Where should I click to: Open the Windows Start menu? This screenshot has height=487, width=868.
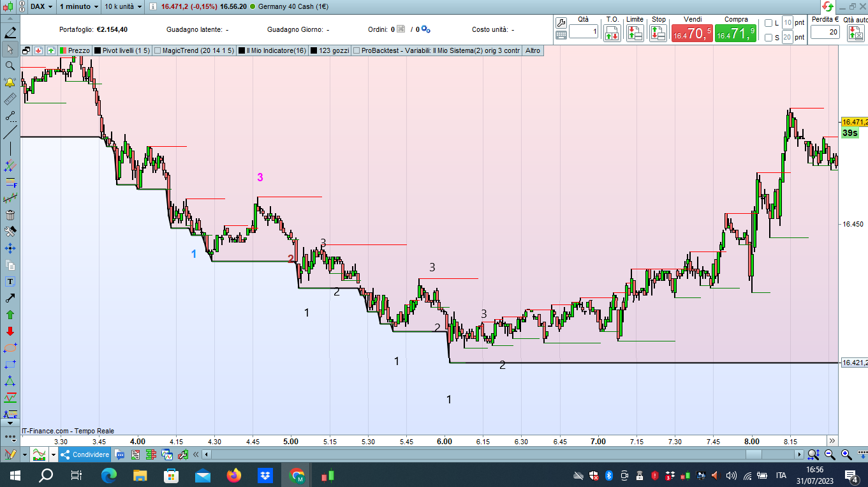[x=15, y=475]
